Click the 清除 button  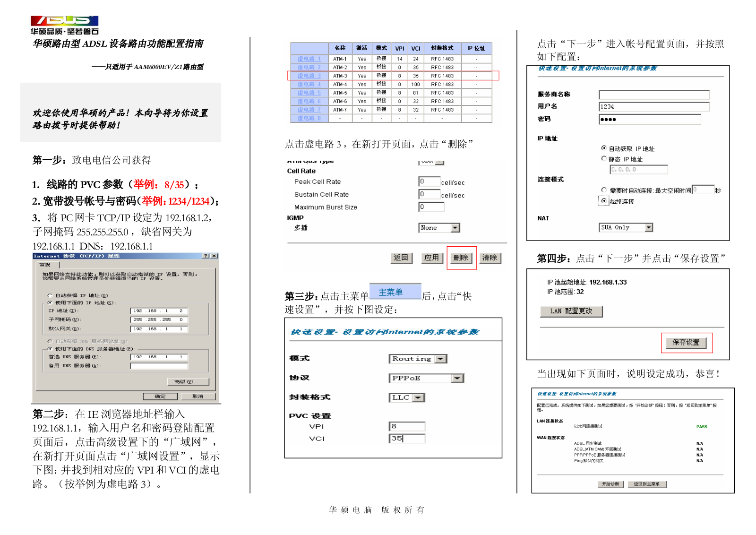coord(490,258)
